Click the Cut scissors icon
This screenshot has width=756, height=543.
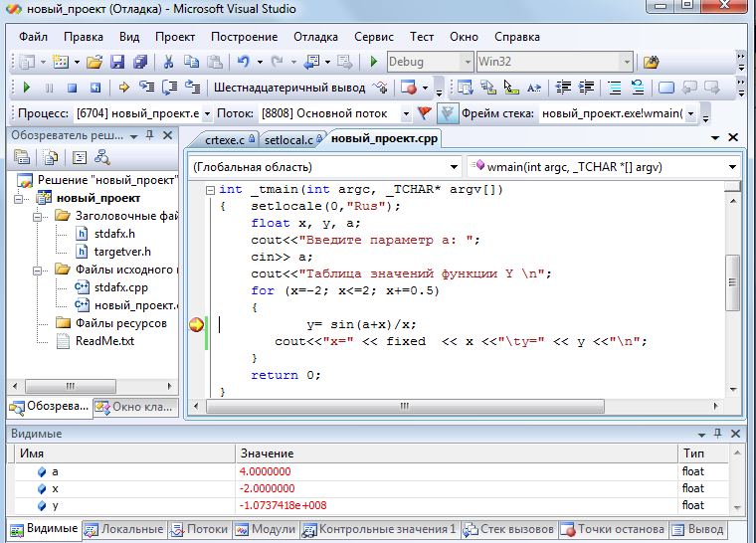point(169,62)
